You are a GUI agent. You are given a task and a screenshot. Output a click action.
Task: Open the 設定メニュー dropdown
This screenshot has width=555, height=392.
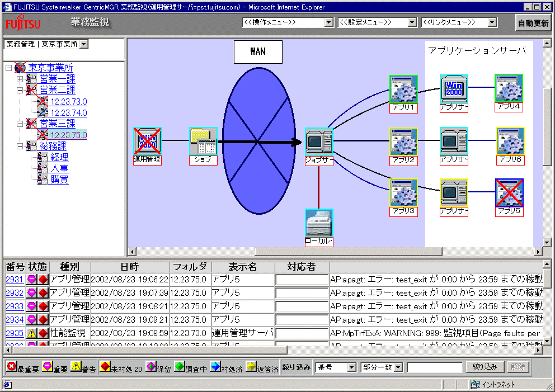click(377, 22)
